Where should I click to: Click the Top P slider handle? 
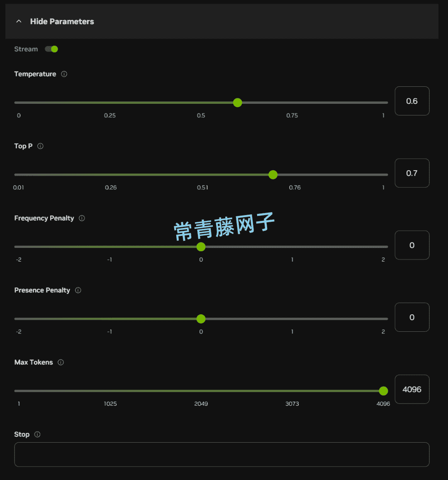click(273, 175)
